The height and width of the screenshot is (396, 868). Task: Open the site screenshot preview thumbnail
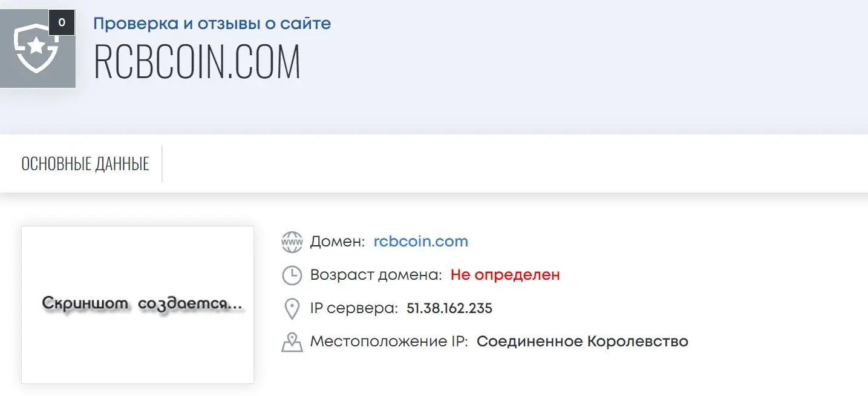(137, 305)
